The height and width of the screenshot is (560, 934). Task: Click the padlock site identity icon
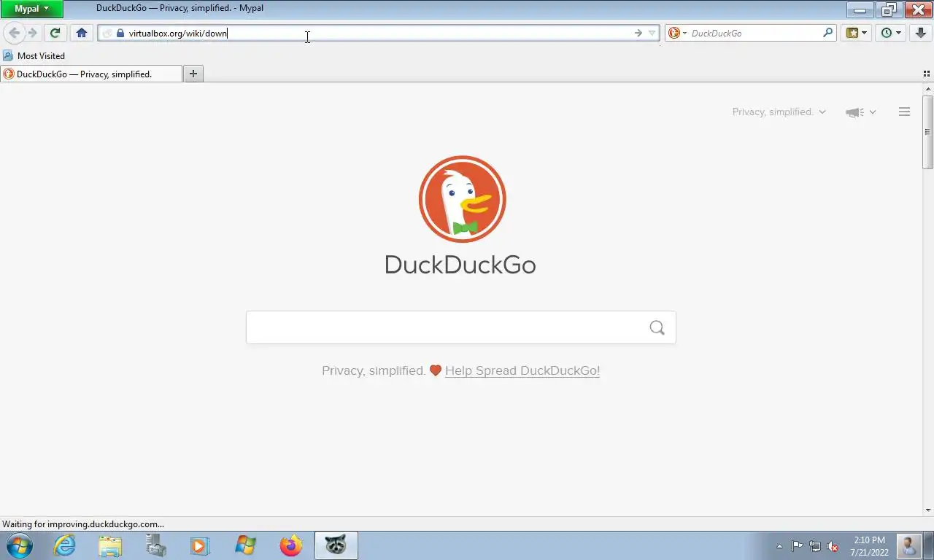click(x=120, y=33)
